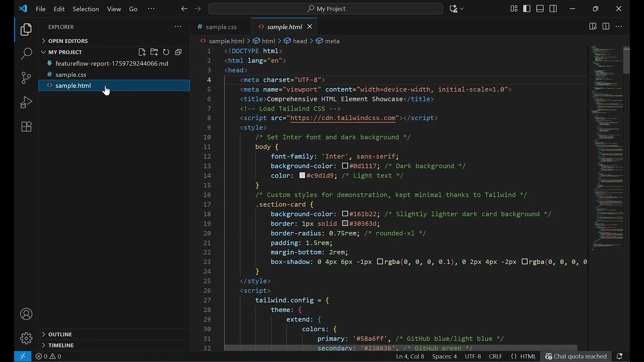Open the tailwindcss CDN link in code
644x362 pixels.
(x=343, y=118)
